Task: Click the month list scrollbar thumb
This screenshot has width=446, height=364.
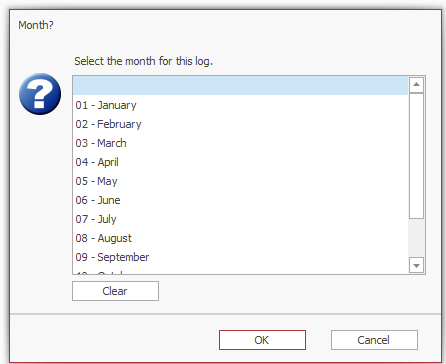Action: [x=416, y=156]
